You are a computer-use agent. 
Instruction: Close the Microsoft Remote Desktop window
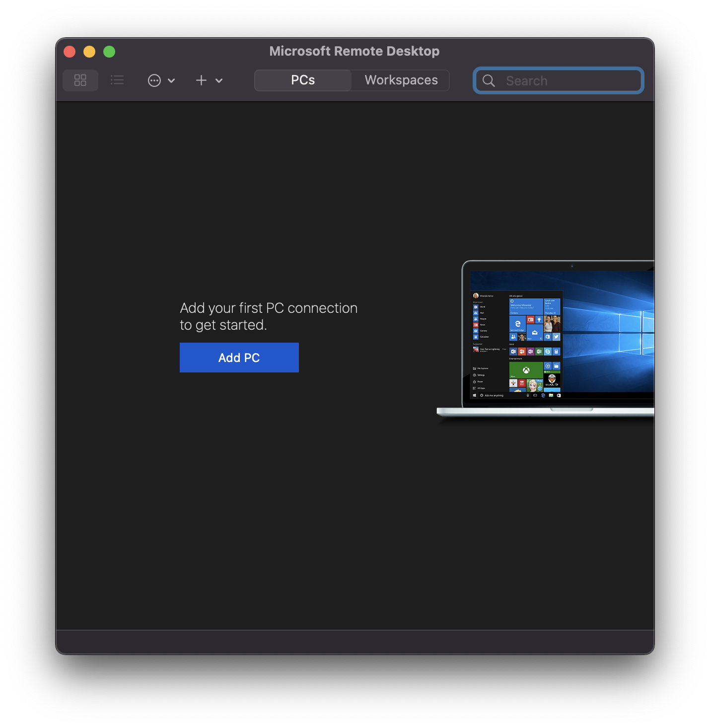click(70, 51)
